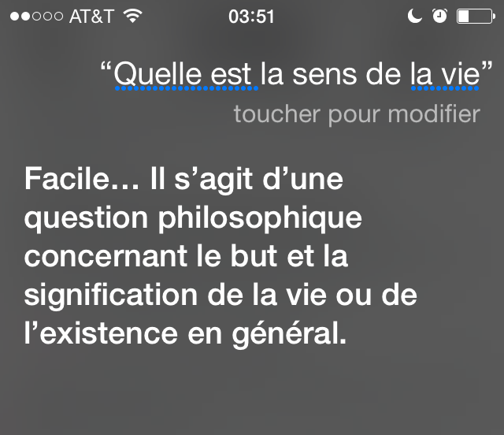Screen dimensions: 504x435
Task: Tap the underlined "Quelle est" suggestion
Action: click(183, 76)
